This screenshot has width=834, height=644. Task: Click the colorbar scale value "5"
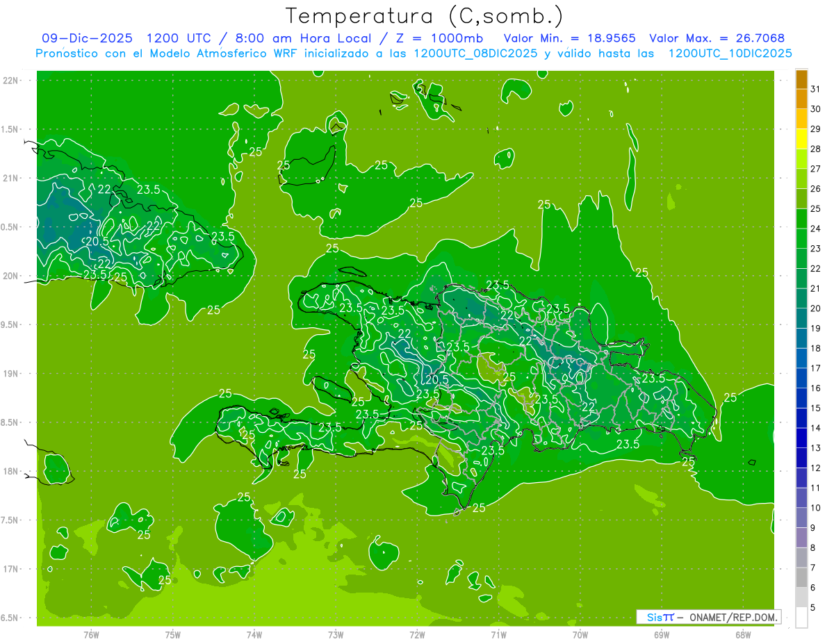point(813,608)
